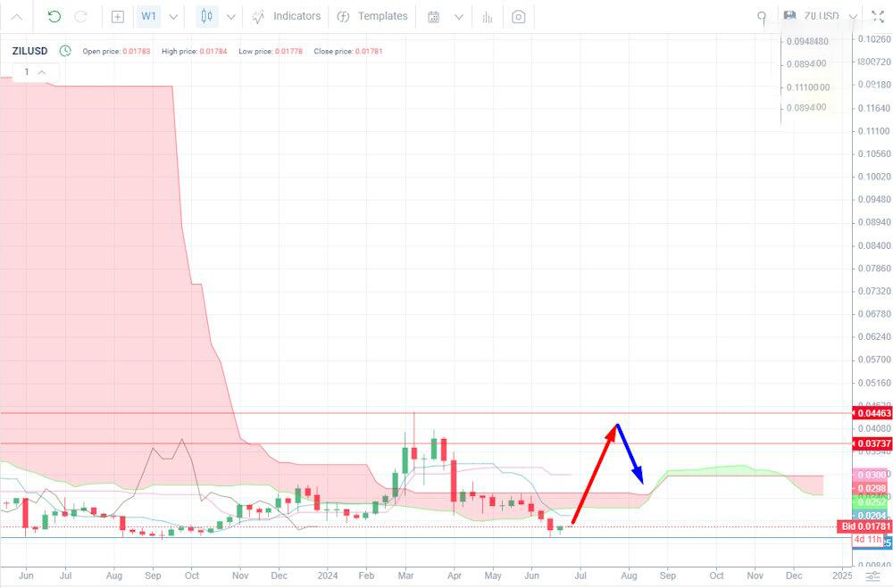Click the vertical bars icon beside the calendar

488,17
